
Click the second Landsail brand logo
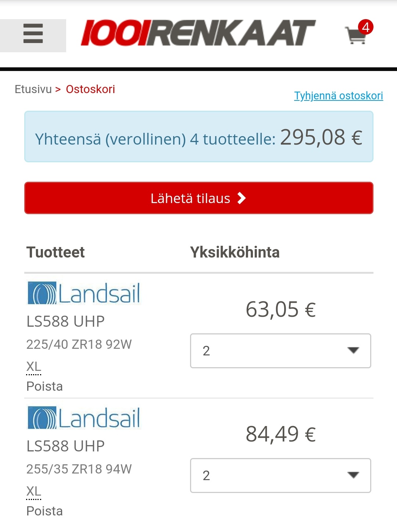[84, 418]
